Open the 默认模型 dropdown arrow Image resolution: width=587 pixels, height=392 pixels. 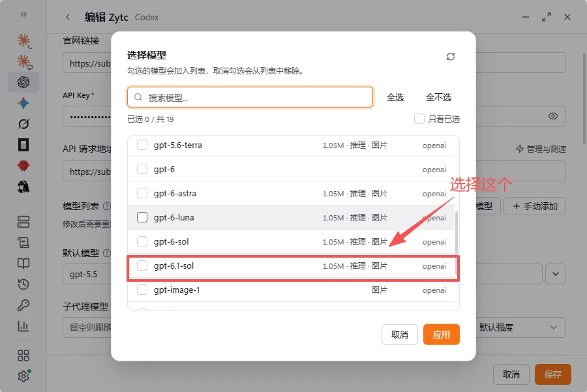[556, 274]
